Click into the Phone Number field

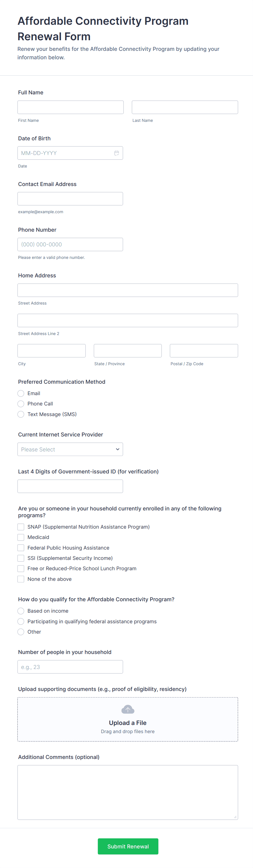point(70,244)
